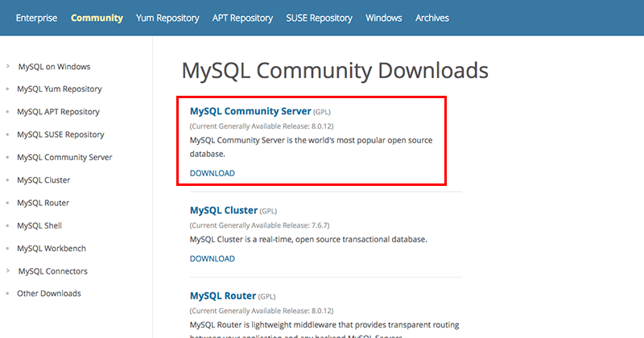Open MySQL Cluster in the sidebar
The image size is (644, 338).
[x=43, y=180]
